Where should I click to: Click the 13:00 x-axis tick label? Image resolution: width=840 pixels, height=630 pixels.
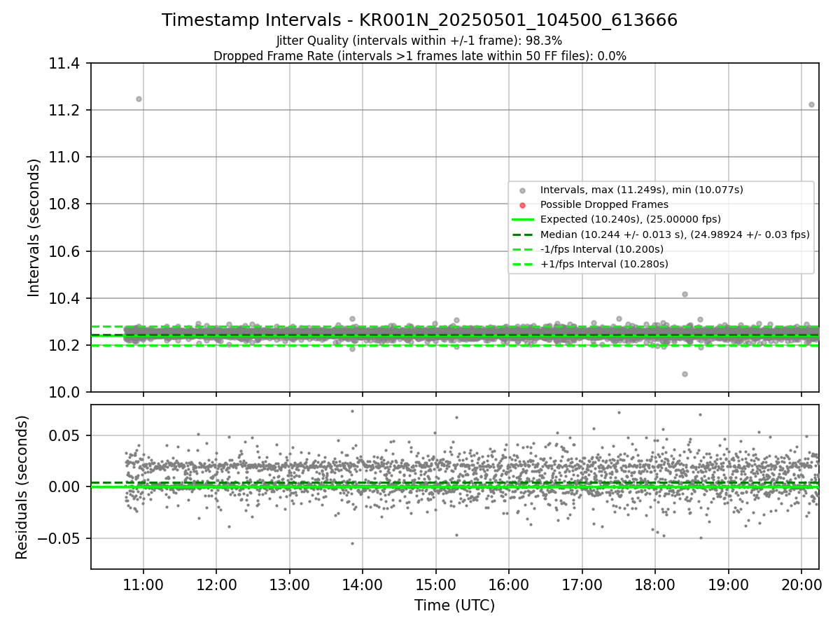[x=289, y=585]
